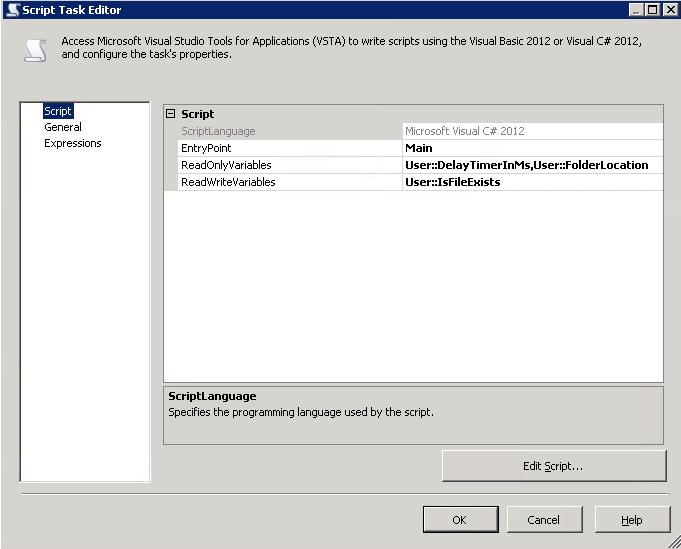
Task: Click the Cancel button
Action: pos(544,520)
